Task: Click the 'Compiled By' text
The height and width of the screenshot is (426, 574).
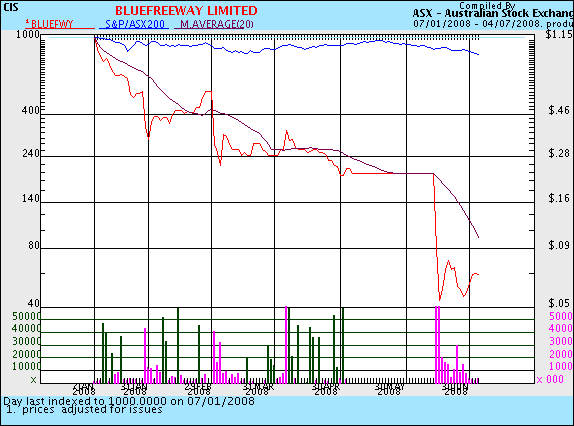Action: pos(487,5)
